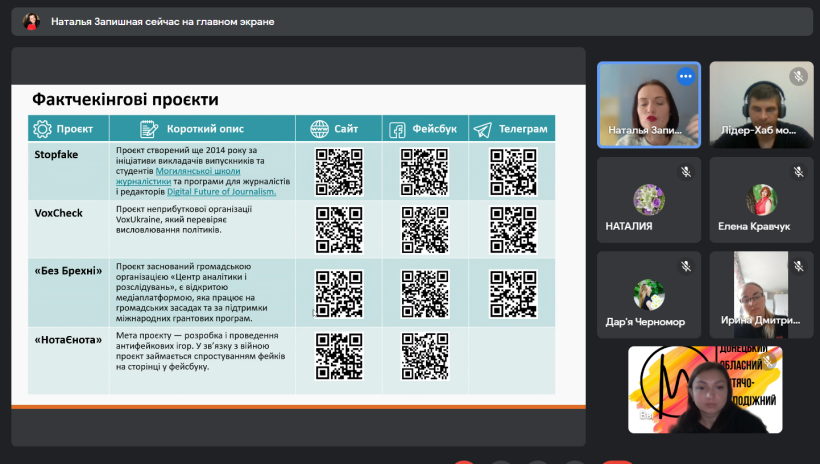
Task: Click gear icon in Проєкт column header
Action: (42, 129)
